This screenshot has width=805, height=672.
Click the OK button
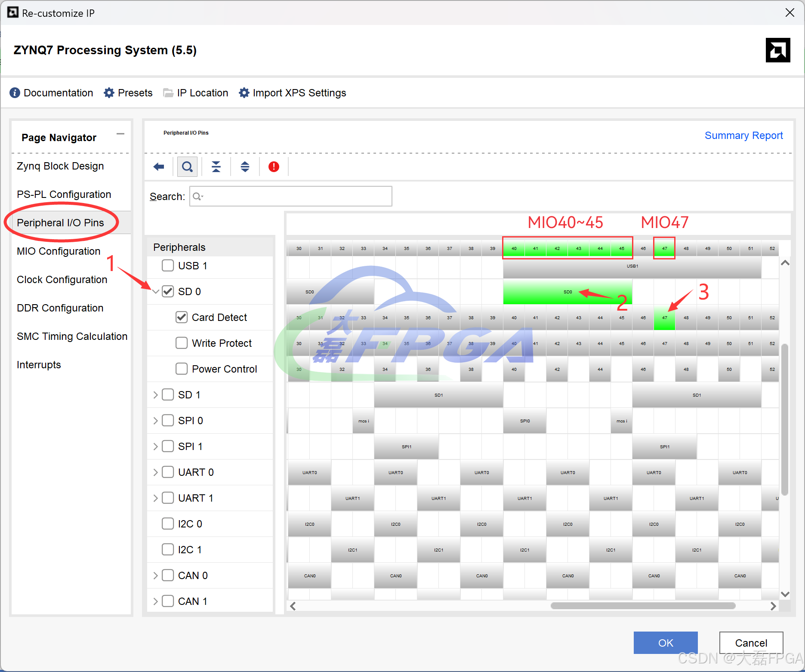click(666, 643)
